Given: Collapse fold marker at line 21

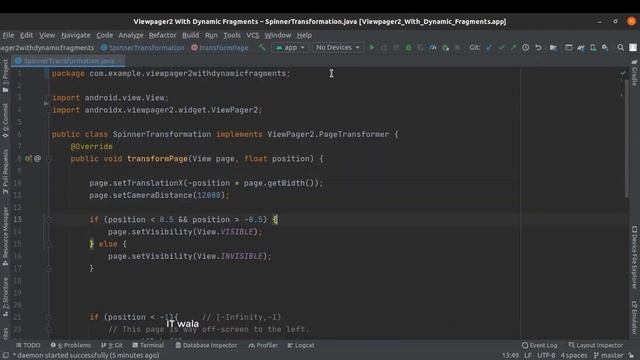Looking at the screenshot, I should [x=48, y=317].
